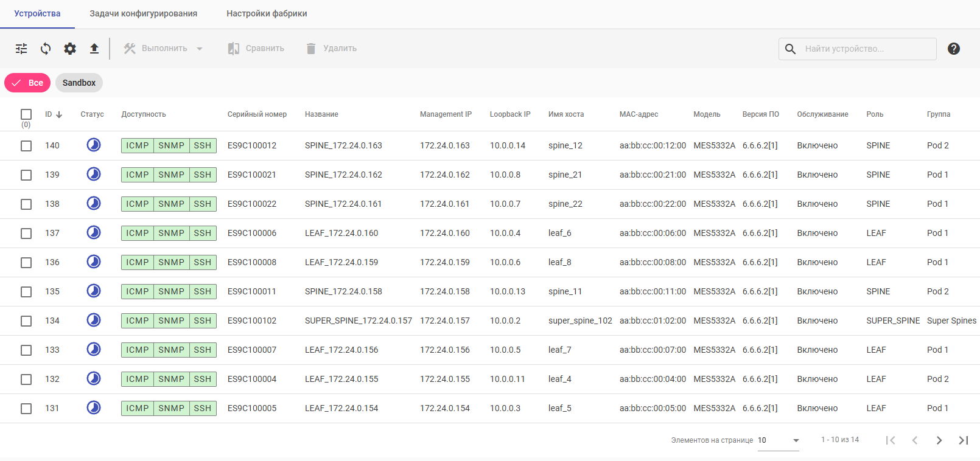
Task: Jump to the last page
Action: 964,440
